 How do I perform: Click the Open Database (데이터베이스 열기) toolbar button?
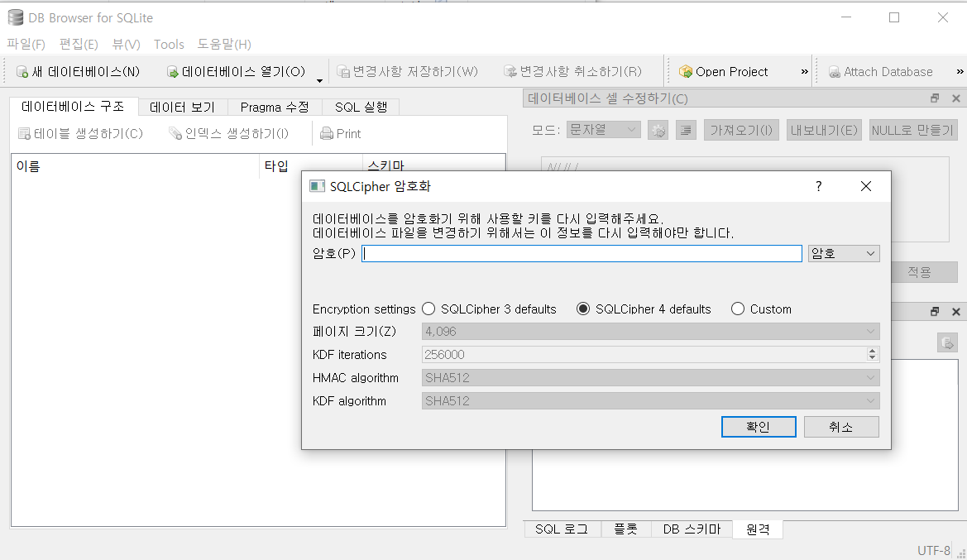click(x=237, y=71)
